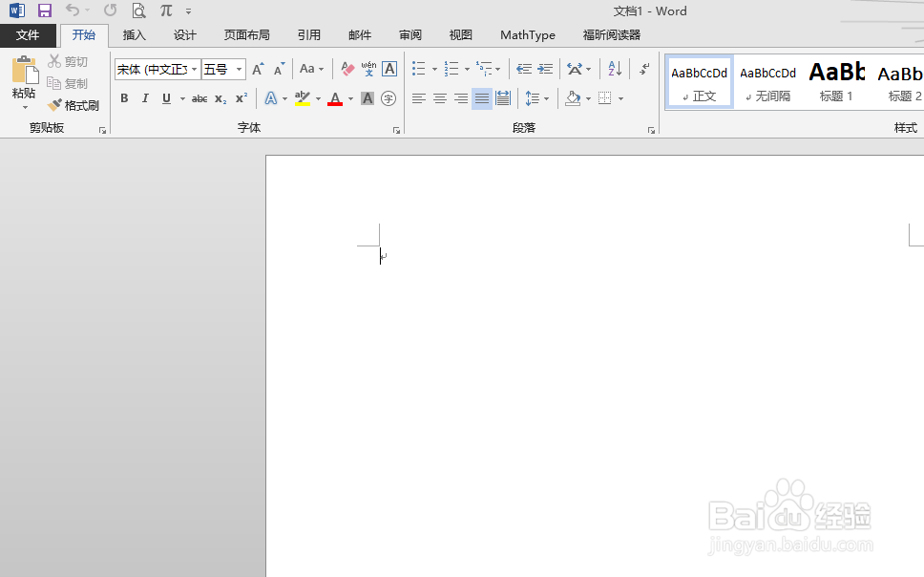Apply bulleted list
The width and height of the screenshot is (924, 577).
tap(419, 69)
